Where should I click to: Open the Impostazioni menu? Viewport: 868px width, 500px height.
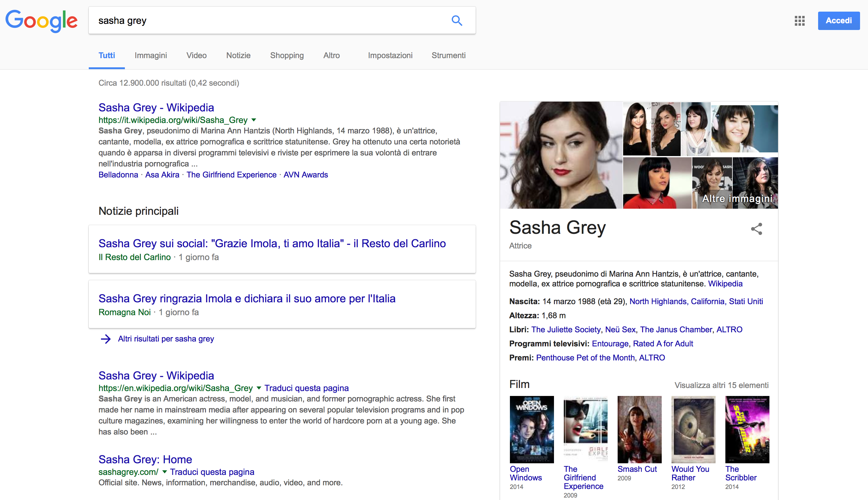[x=390, y=56]
